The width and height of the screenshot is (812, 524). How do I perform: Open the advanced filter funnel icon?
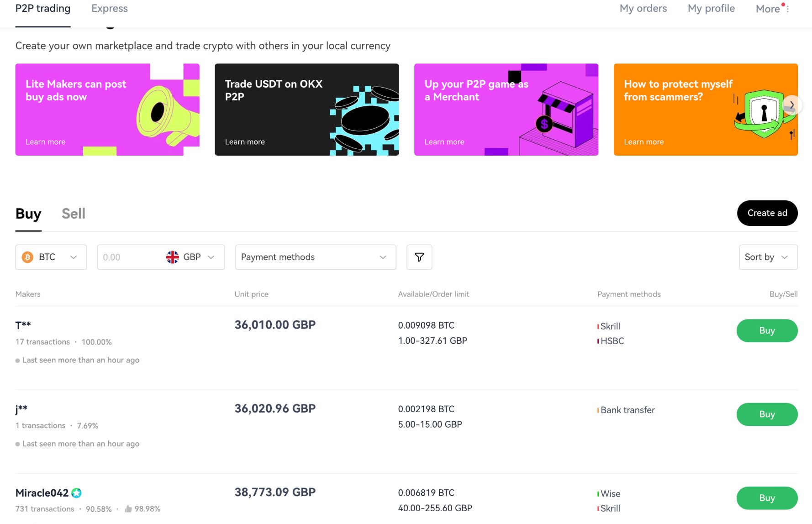419,257
